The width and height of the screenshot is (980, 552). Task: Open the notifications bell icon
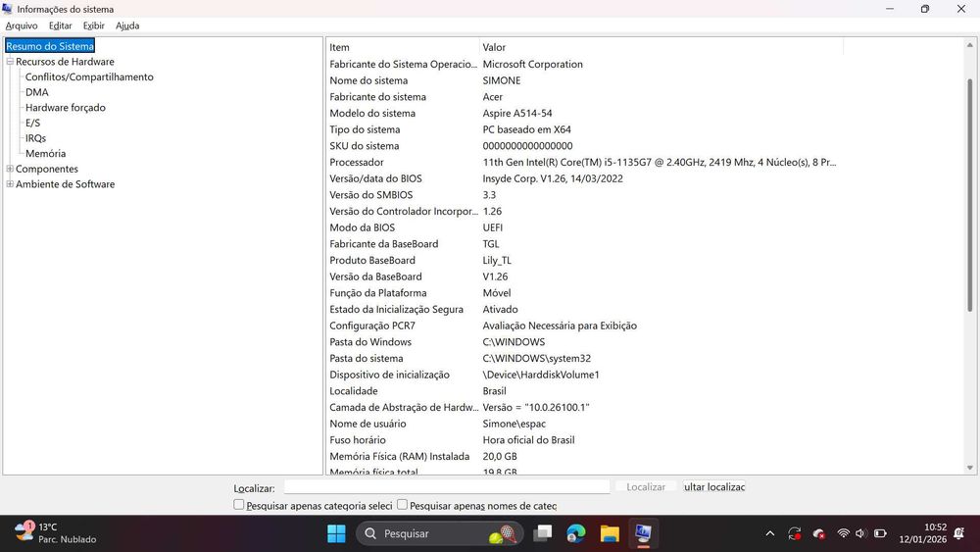click(958, 533)
